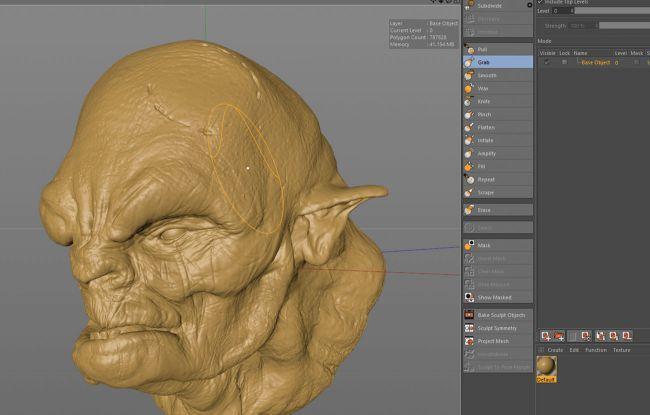Select the Repeat sculpt brush
Screen dimensions: 650x415
[497, 180]
